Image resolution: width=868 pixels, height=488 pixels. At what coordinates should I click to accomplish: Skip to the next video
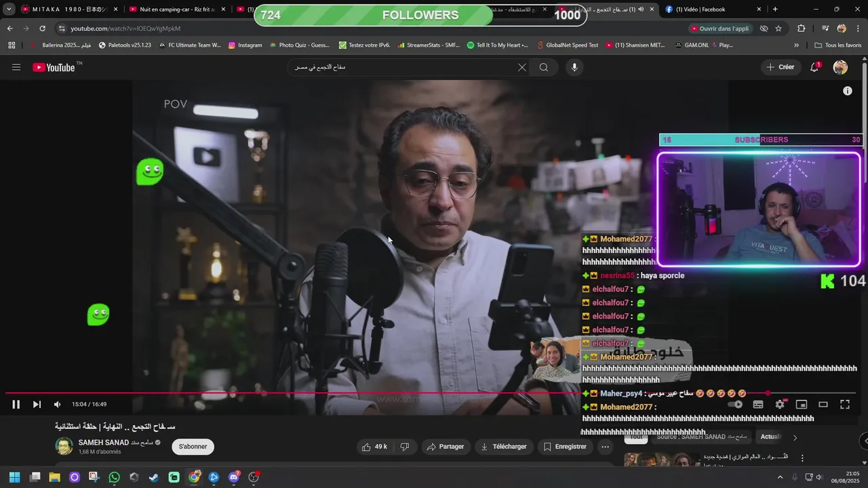37,405
